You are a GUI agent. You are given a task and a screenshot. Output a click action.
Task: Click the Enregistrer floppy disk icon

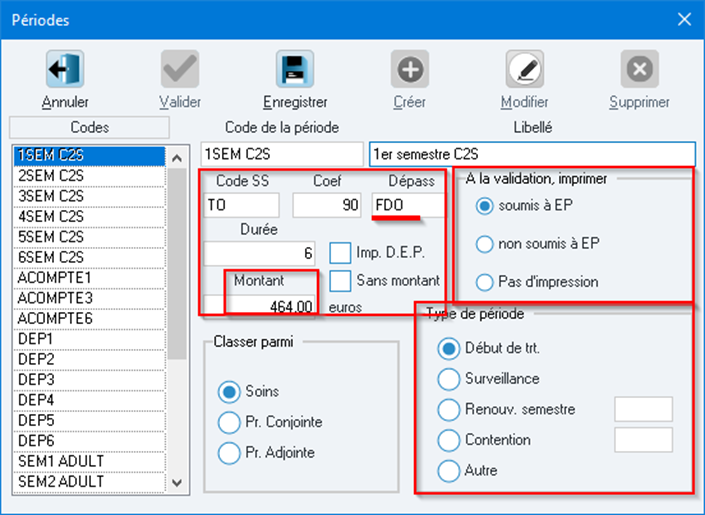[x=295, y=69]
